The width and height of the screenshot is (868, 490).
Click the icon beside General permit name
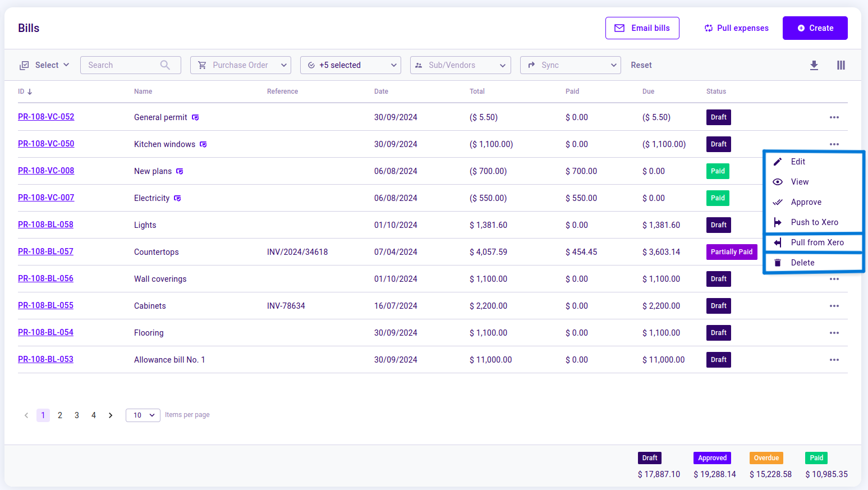(195, 117)
